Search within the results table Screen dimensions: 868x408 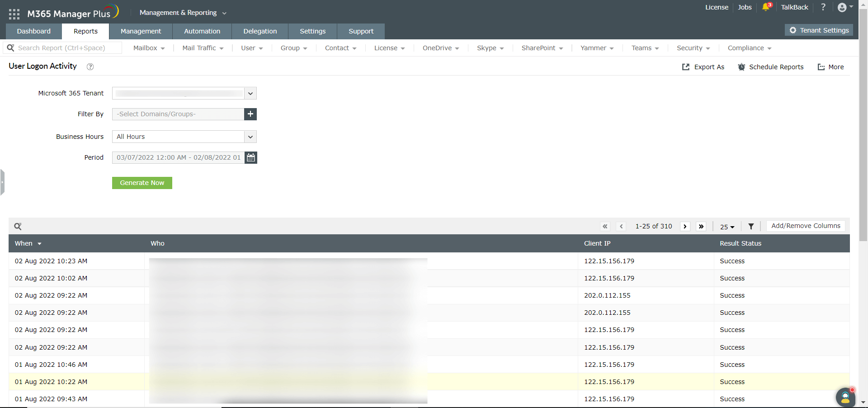point(18,226)
